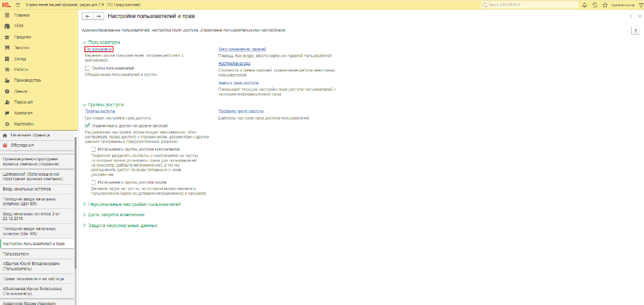
Task: Click the search field Поиск Ctrl+Shift+F
Action: (529, 5)
